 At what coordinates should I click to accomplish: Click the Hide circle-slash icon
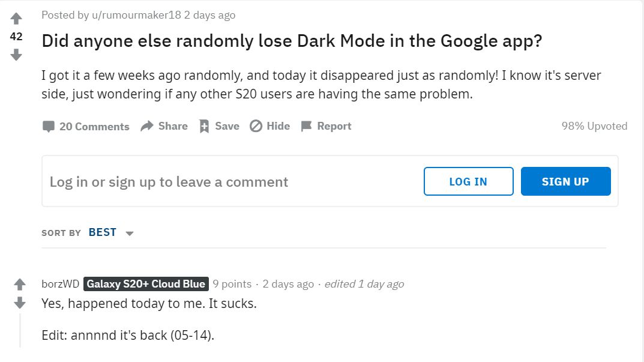[x=256, y=126]
